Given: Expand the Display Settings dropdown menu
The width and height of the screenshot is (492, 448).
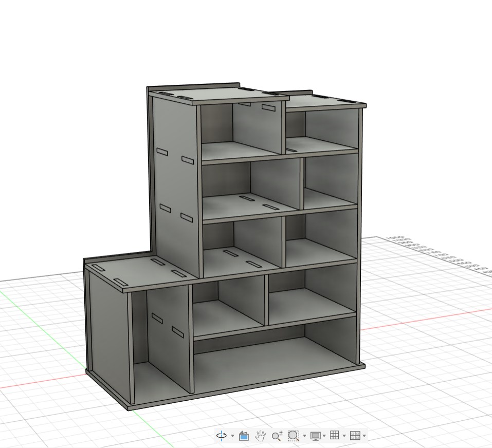Looking at the screenshot, I should tap(325, 435).
